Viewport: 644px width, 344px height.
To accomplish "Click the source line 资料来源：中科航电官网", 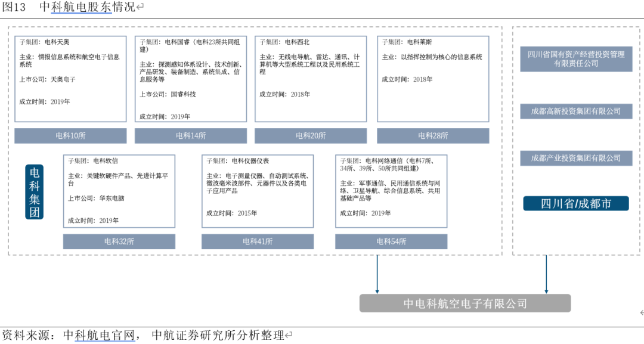I will tap(69, 336).
